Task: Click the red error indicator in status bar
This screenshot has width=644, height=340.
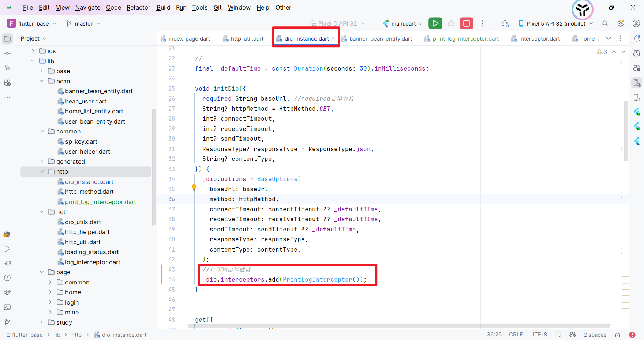Action: (632, 335)
